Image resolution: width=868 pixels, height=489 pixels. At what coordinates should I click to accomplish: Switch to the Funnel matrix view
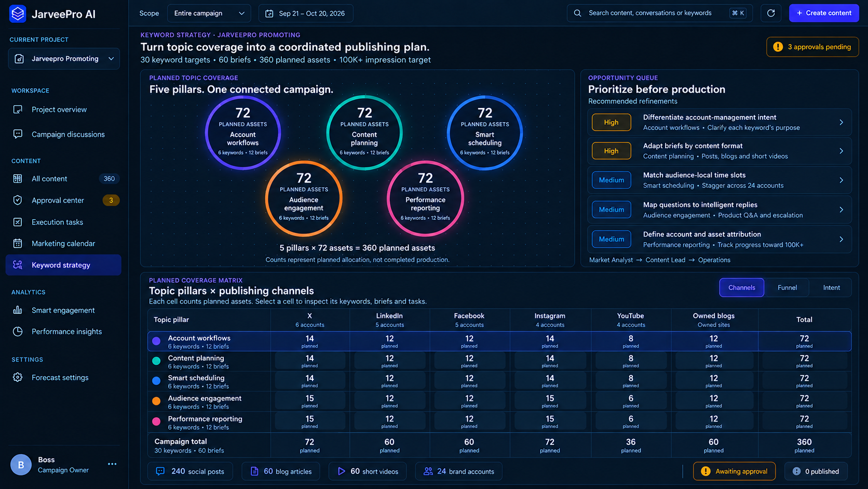(787, 287)
